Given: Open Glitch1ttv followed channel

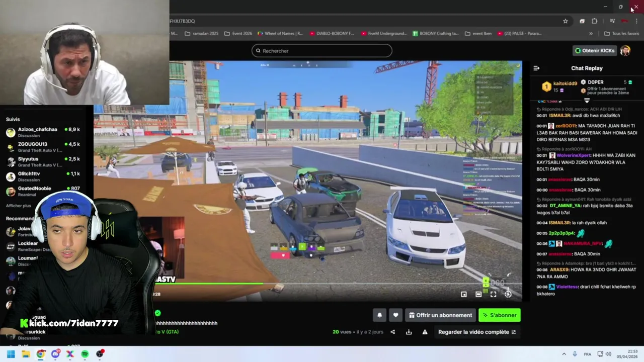Looking at the screenshot, I should click(x=43, y=176).
